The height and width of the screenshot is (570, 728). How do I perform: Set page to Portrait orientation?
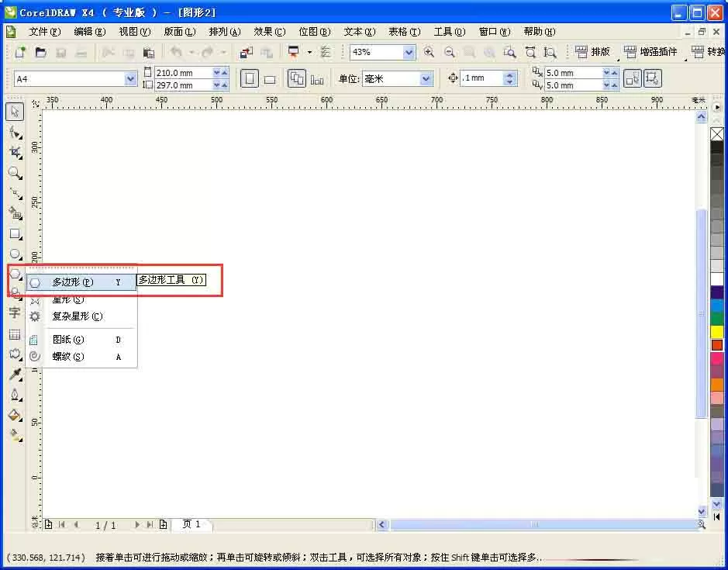click(x=250, y=78)
